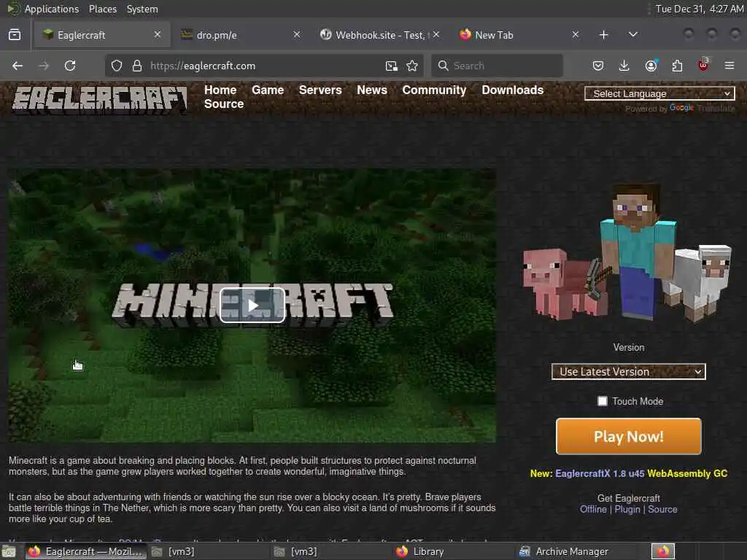Select the Eaglercraft — Mozilla taskbar entry
The height and width of the screenshot is (560, 747).
86,551
